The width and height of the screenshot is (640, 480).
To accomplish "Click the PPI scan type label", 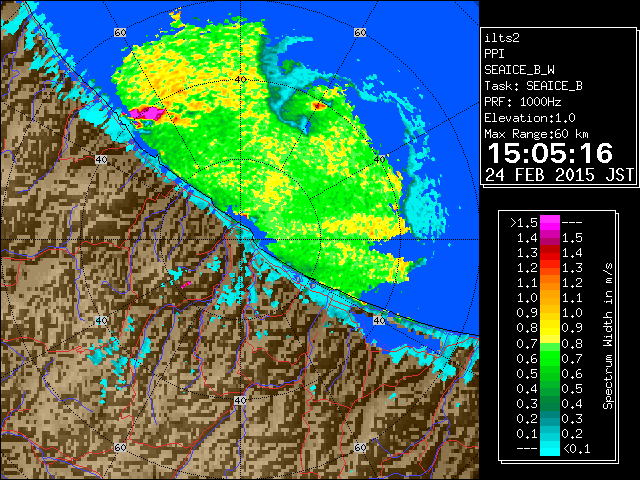I will [494, 54].
